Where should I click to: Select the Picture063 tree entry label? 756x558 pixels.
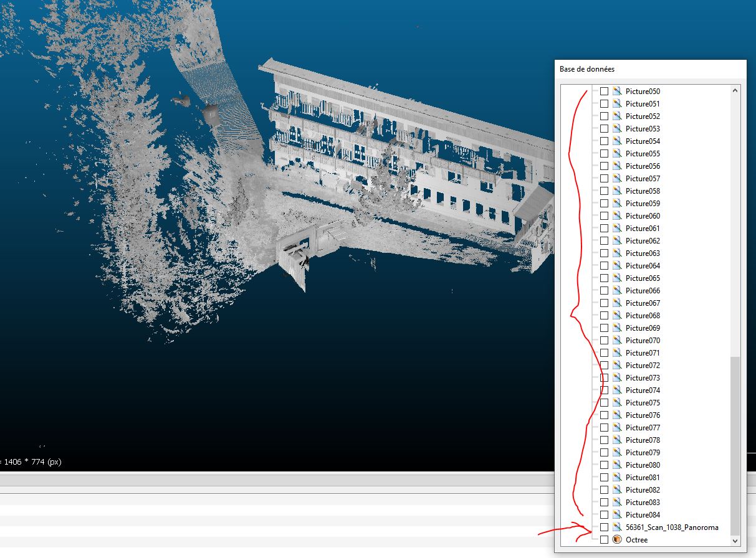coord(643,253)
